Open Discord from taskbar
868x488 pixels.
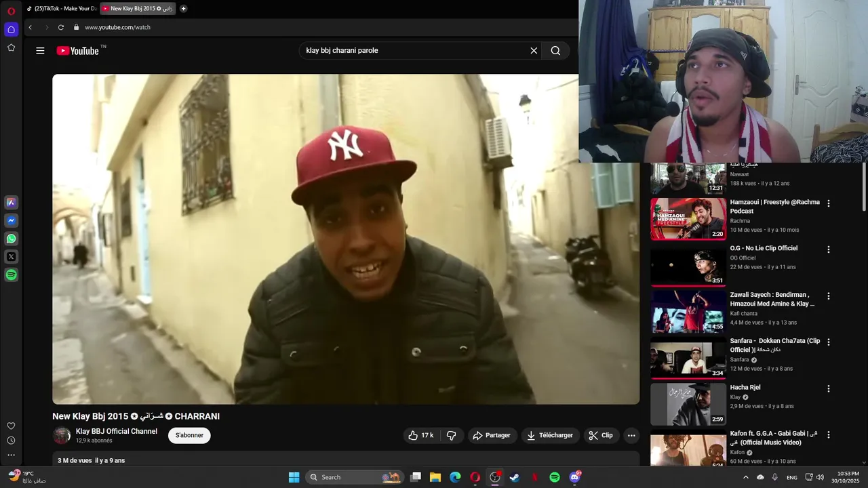(x=575, y=477)
